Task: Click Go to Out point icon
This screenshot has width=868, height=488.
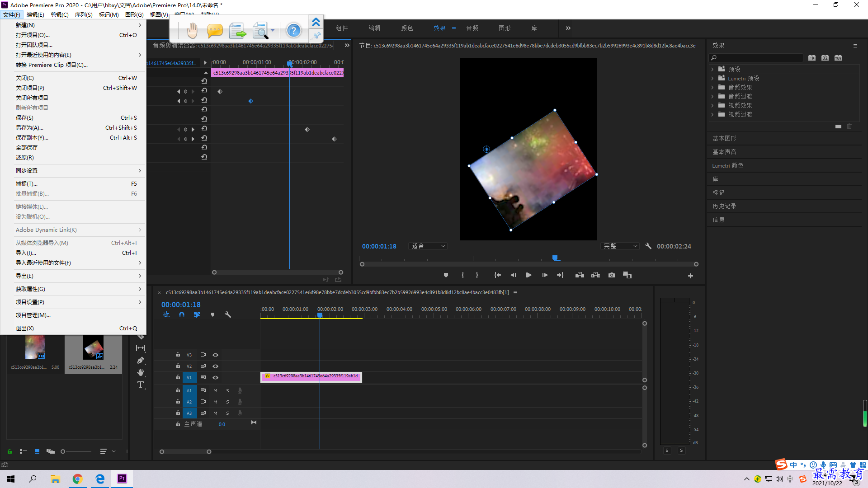Action: click(x=560, y=275)
